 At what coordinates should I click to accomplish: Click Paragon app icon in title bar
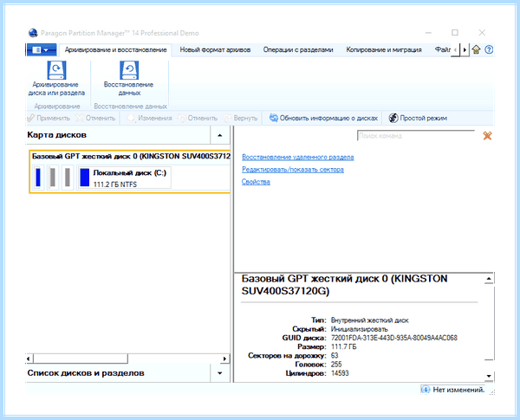pyautogui.click(x=33, y=33)
